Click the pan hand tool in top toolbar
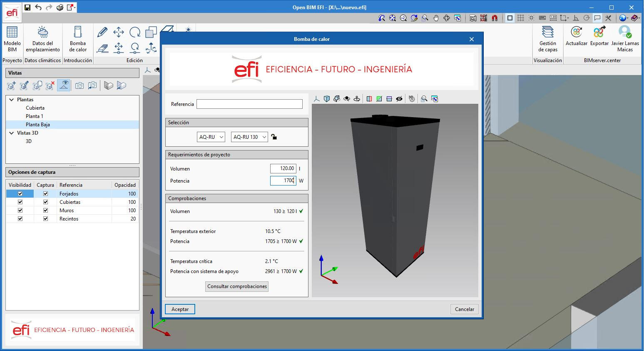 point(436,18)
